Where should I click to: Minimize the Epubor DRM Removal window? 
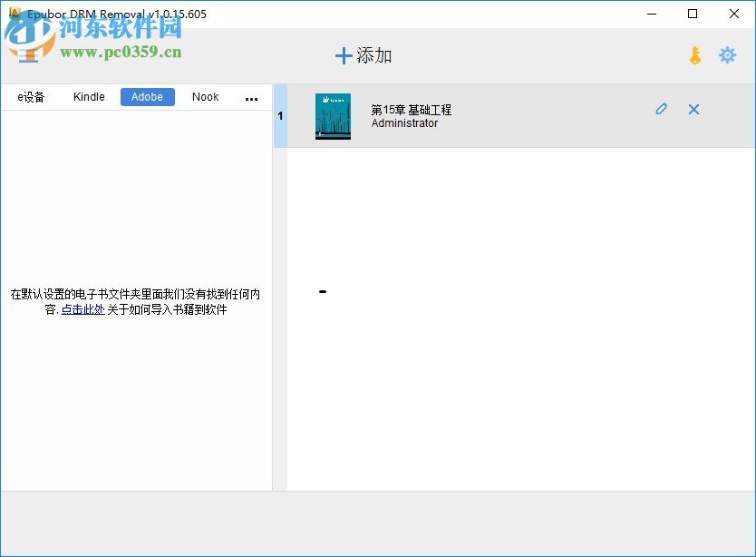(650, 14)
